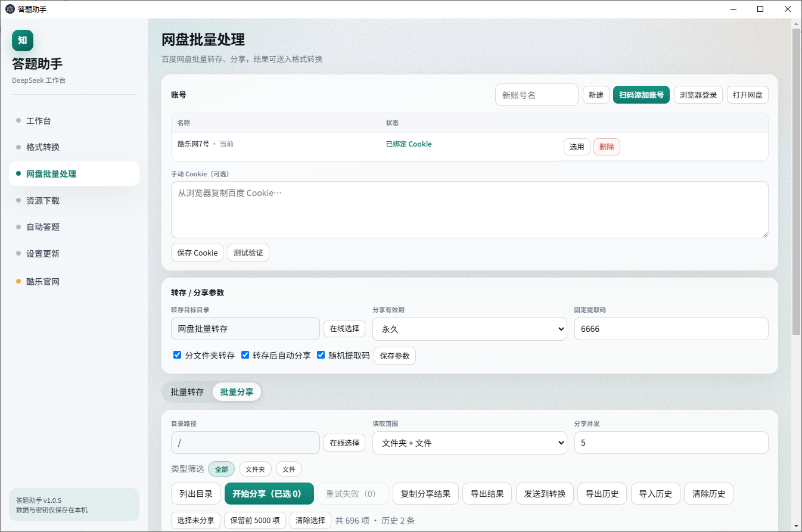
Task: Open the 分享有效期 dropdown
Action: coord(470,329)
